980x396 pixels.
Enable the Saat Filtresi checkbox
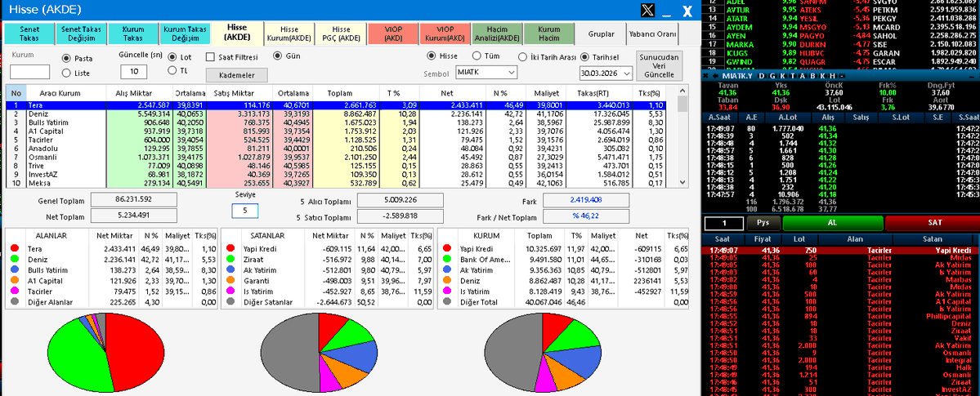point(211,56)
